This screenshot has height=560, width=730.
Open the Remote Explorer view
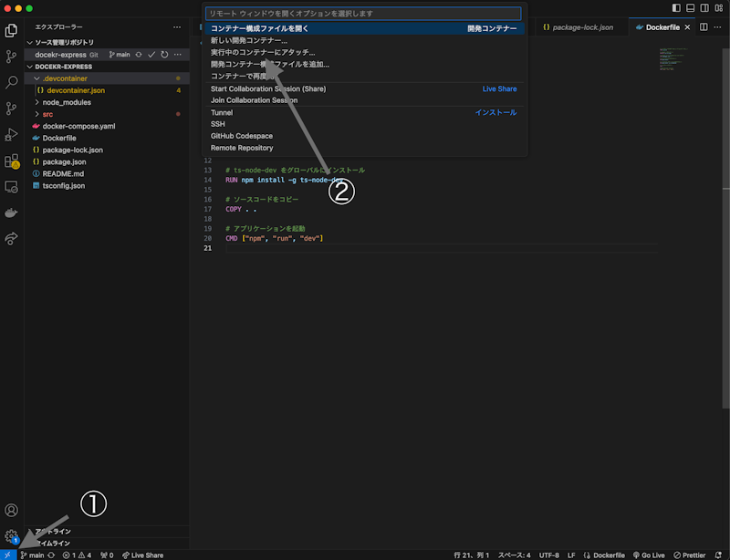(12, 187)
